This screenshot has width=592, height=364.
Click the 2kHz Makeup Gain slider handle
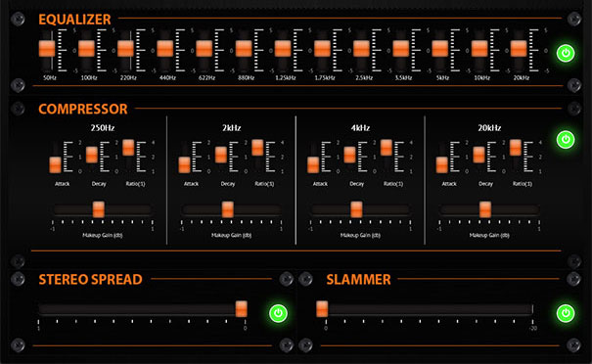(x=228, y=209)
